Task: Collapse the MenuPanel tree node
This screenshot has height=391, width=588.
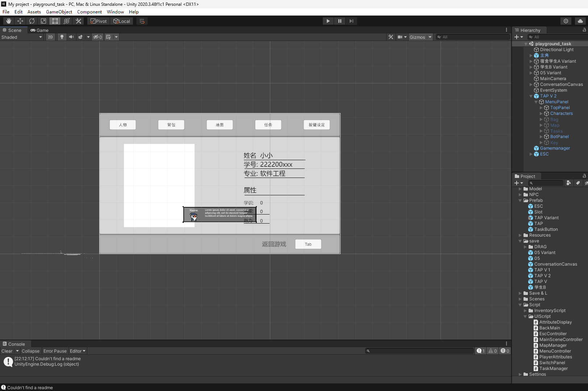Action: pyautogui.click(x=536, y=102)
